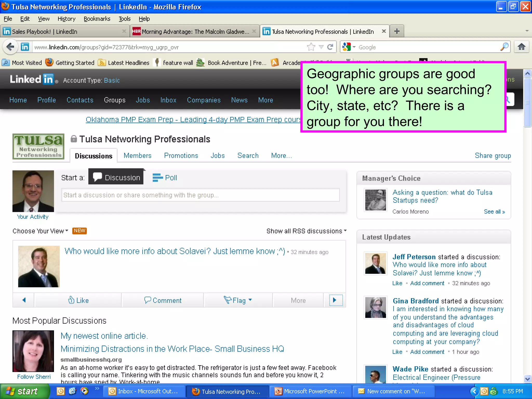Open Companies in the nav bar

click(x=204, y=100)
